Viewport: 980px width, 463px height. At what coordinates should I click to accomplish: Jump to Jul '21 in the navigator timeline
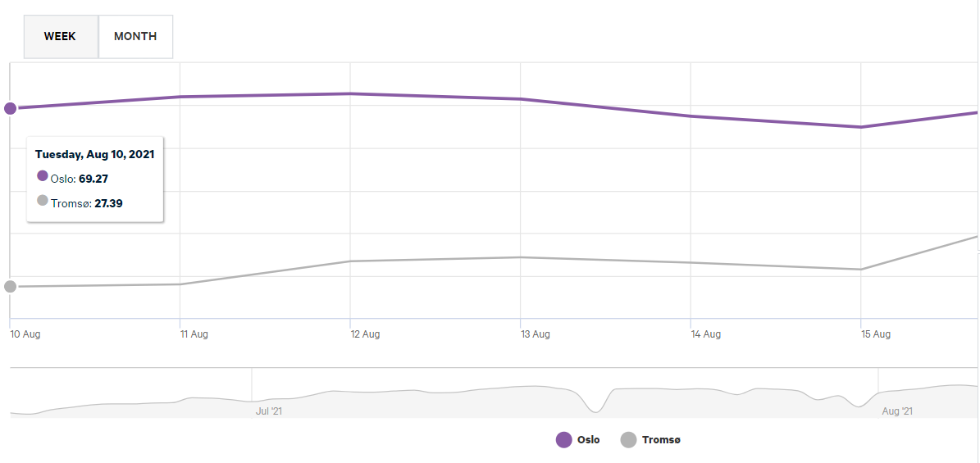click(x=269, y=411)
